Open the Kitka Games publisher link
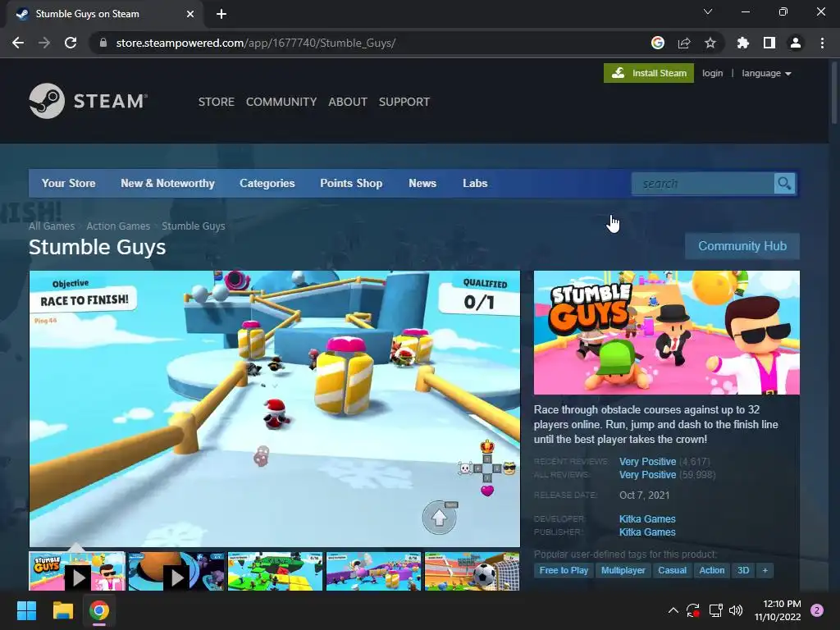The width and height of the screenshot is (840, 630). click(647, 532)
